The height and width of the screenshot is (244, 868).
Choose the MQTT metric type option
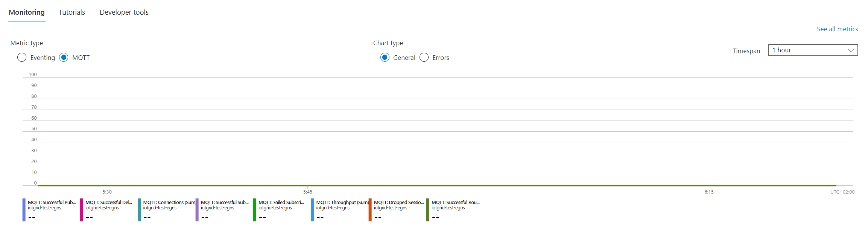pyautogui.click(x=64, y=57)
